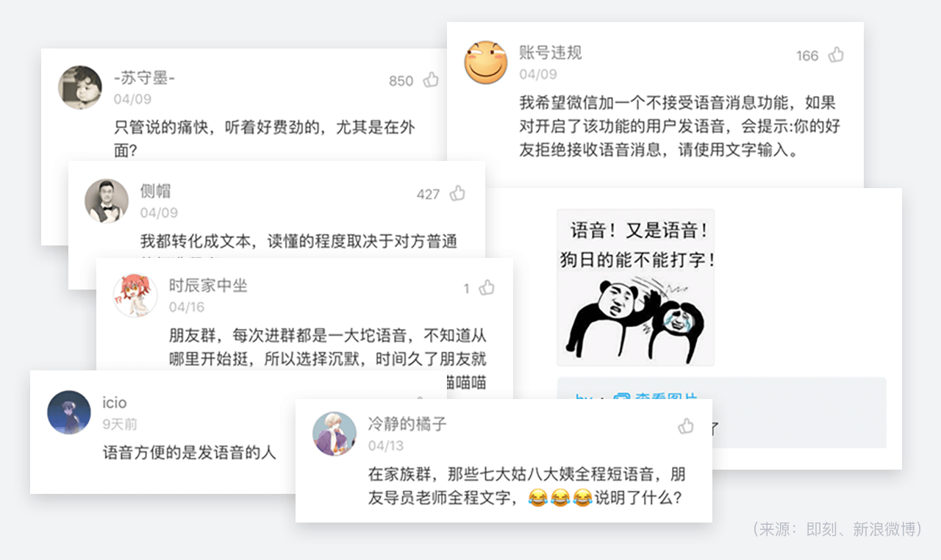Like the comment by -苏守墨-
Screen dimensions: 941x560
(431, 80)
